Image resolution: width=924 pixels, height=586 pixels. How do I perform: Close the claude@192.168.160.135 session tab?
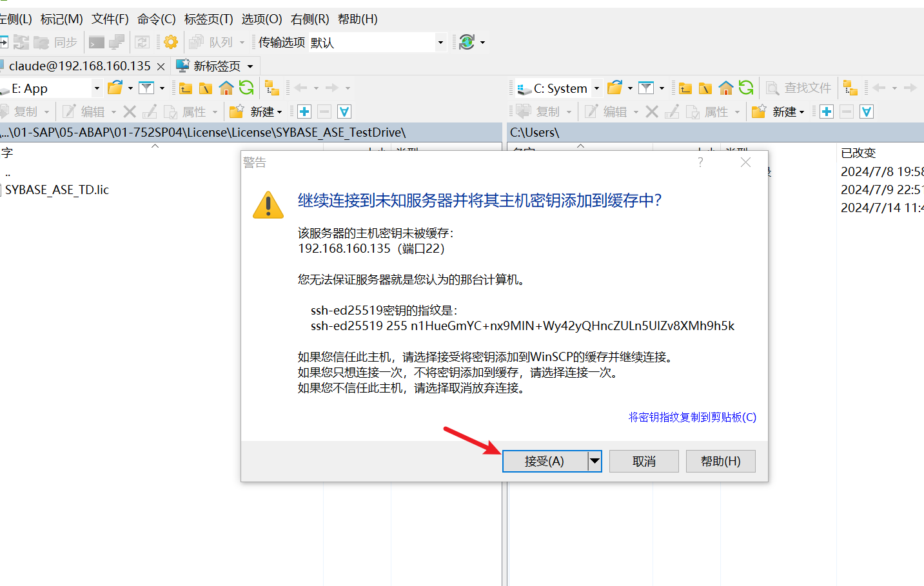click(161, 66)
